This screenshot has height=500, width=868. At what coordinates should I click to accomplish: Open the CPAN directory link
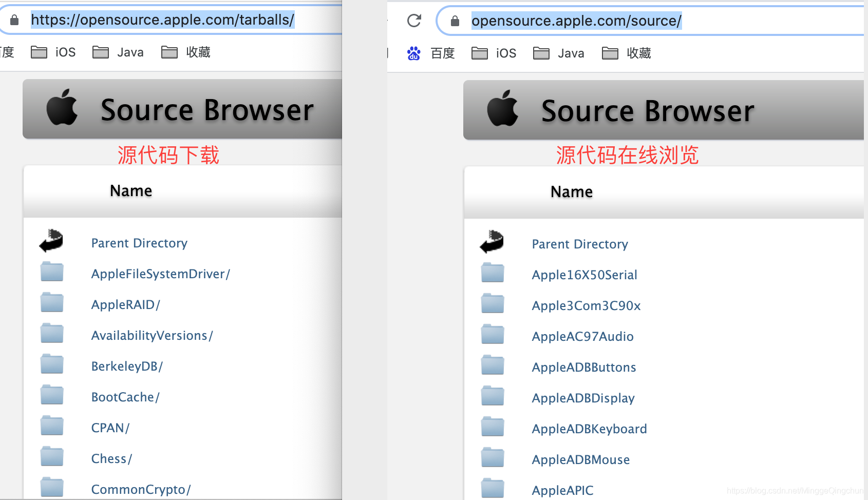coord(110,427)
